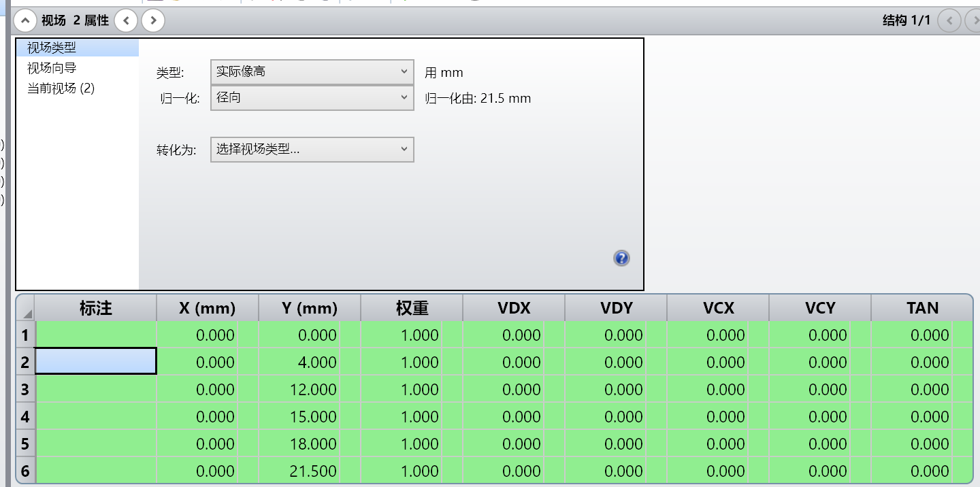Click the Y value 12.000 in row 3
980x487 pixels.
tap(310, 389)
